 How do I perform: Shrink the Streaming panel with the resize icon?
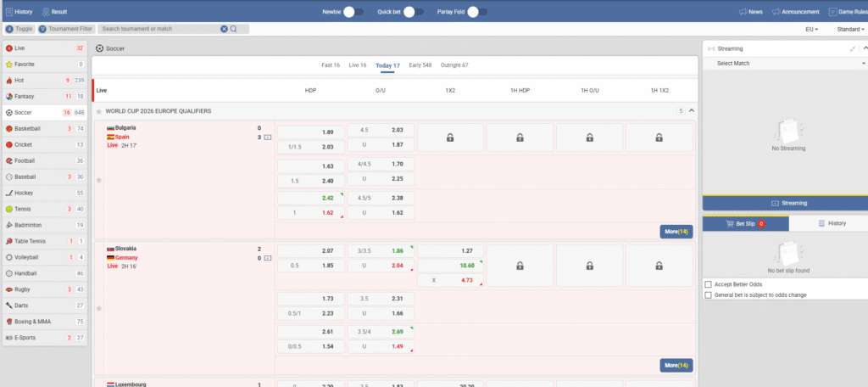pyautogui.click(x=852, y=49)
